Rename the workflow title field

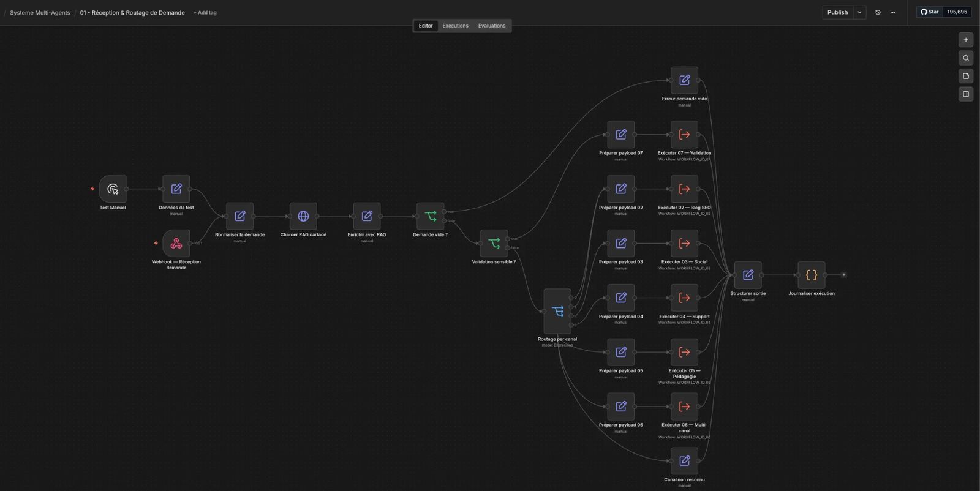(x=132, y=13)
